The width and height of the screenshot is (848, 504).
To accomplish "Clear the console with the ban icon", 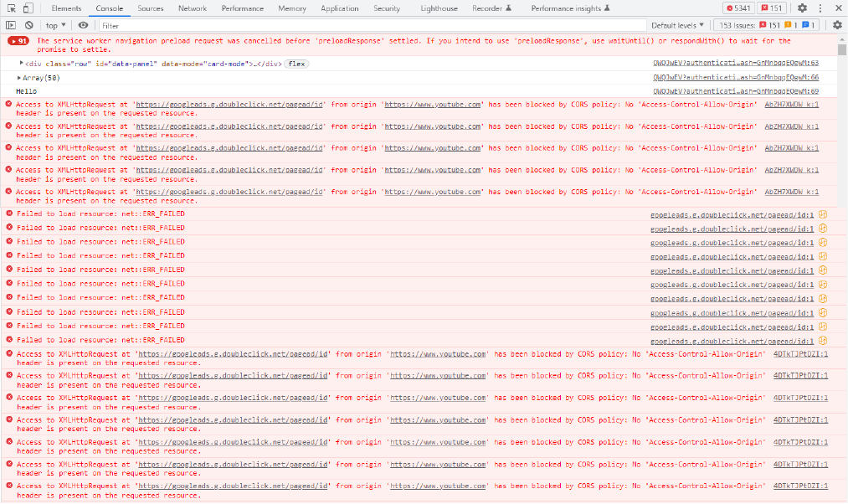I will 29,25.
